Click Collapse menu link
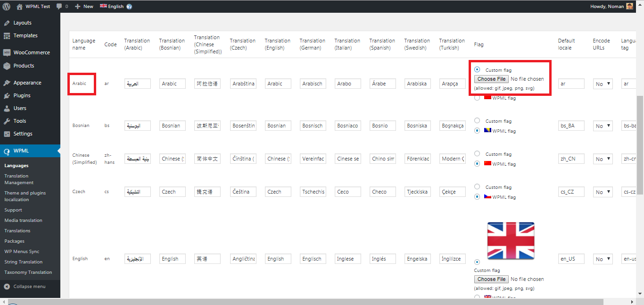This screenshot has width=644, height=305. (x=29, y=287)
